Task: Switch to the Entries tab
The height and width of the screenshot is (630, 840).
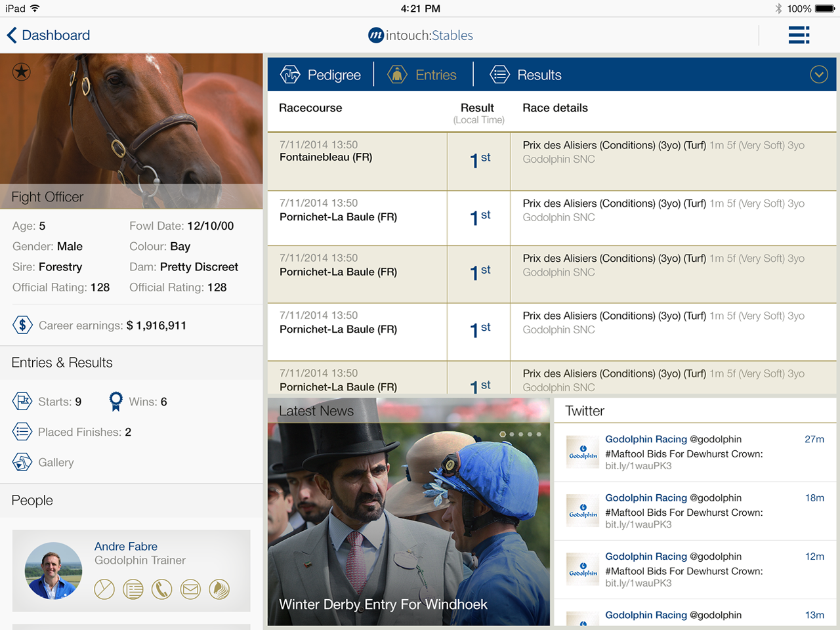Action: tap(422, 75)
